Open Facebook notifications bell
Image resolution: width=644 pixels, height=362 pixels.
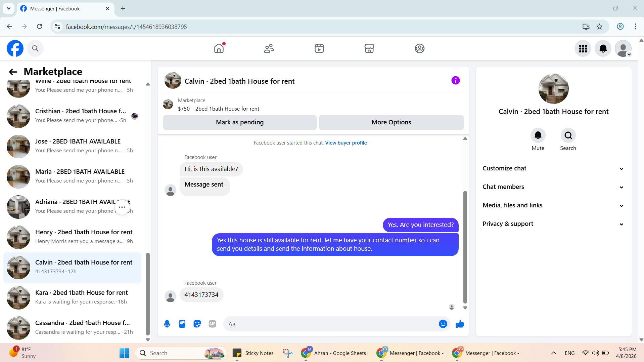[603, 49]
